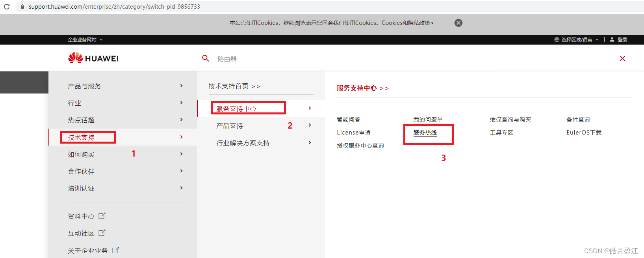This screenshot has height=258, width=644.
Task: Dismiss the Cookies notice banner
Action: (x=458, y=23)
